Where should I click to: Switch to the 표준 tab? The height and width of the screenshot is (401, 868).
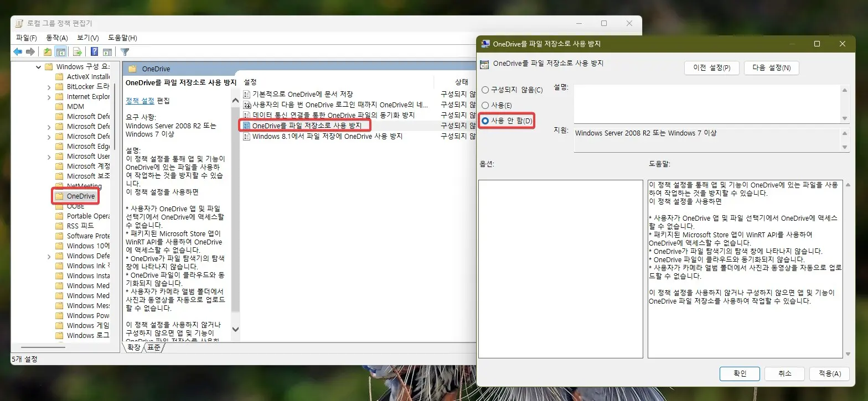154,347
